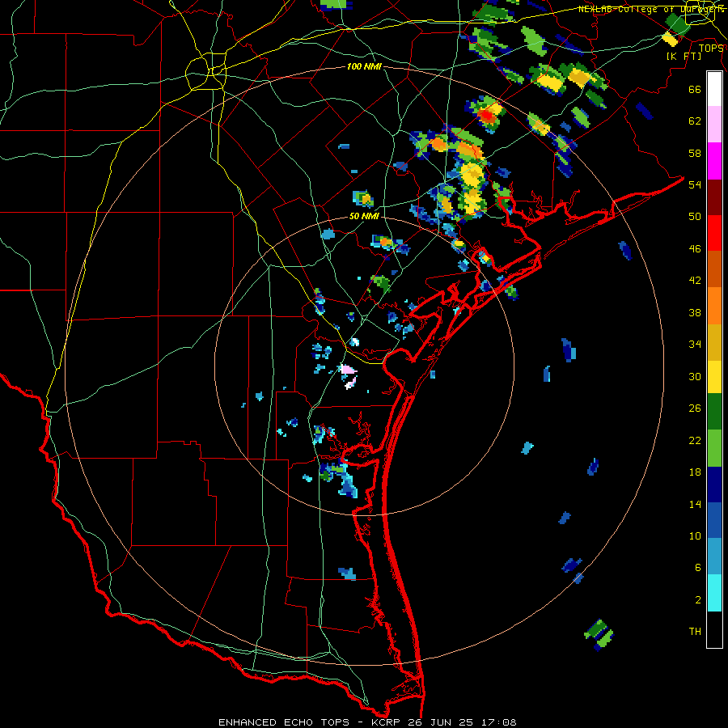The height and width of the screenshot is (728, 728).
Task: Click the 'TOPS' legend title
Action: (x=711, y=49)
